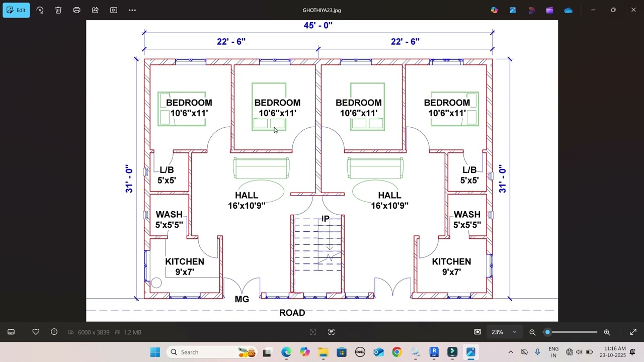Viewport: 644px width, 362px height.
Task: Click the ROAD label on the plan
Action: pyautogui.click(x=292, y=313)
